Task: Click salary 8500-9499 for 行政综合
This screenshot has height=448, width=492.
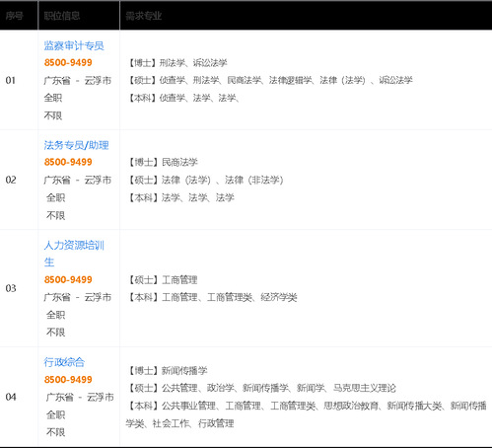Action: tap(68, 380)
